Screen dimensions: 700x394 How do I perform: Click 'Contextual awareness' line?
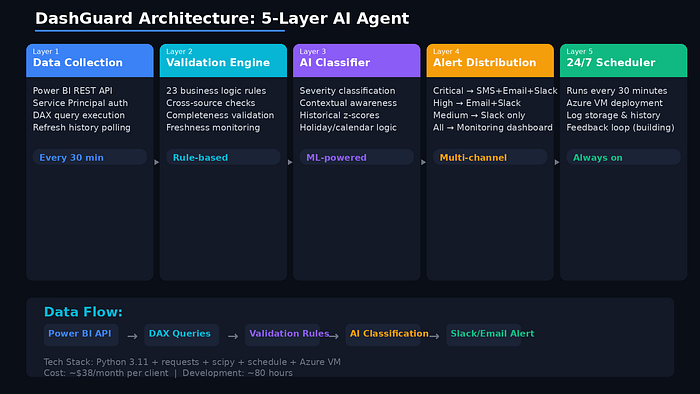[x=348, y=103]
